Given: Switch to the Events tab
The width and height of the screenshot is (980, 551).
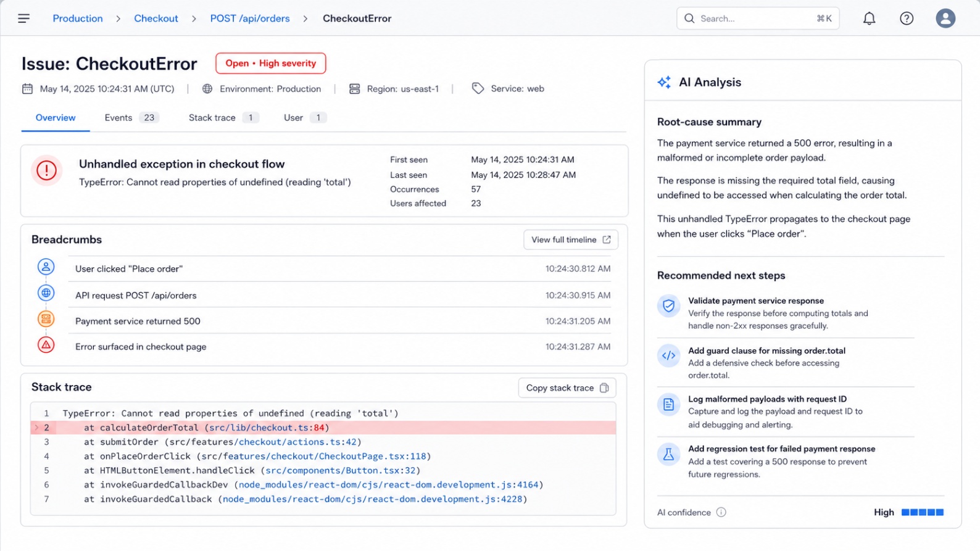Looking at the screenshot, I should pos(131,118).
